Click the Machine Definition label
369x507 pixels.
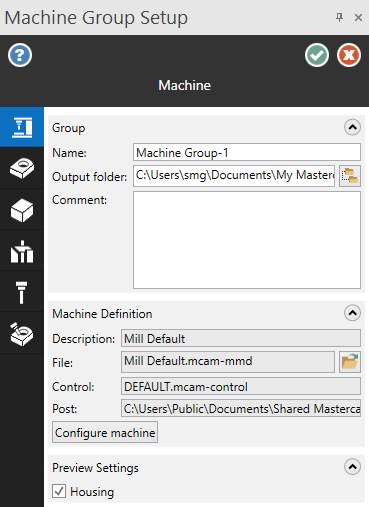point(102,314)
